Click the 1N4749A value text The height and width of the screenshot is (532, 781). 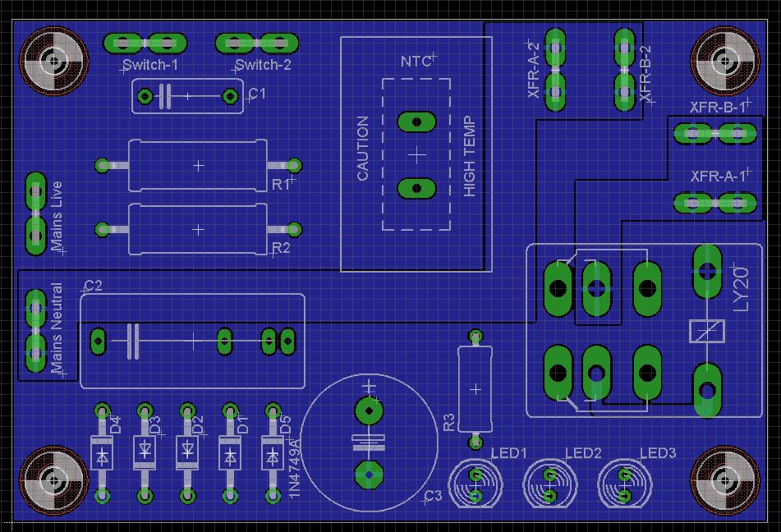coord(295,468)
